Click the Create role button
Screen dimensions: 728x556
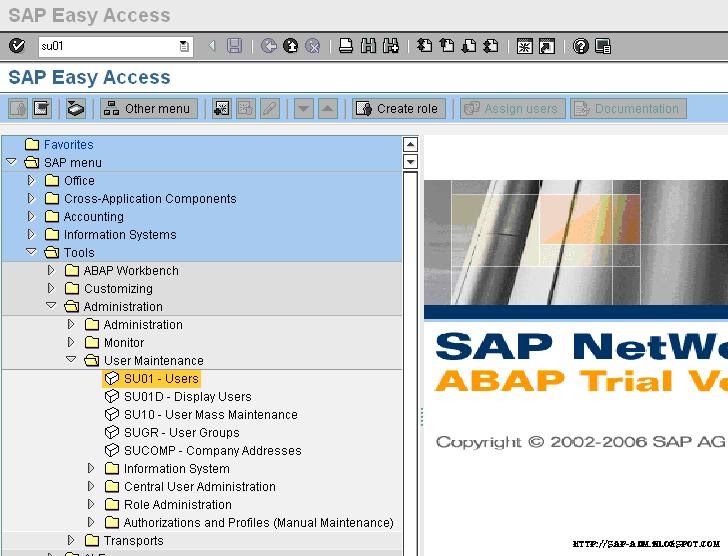click(399, 109)
